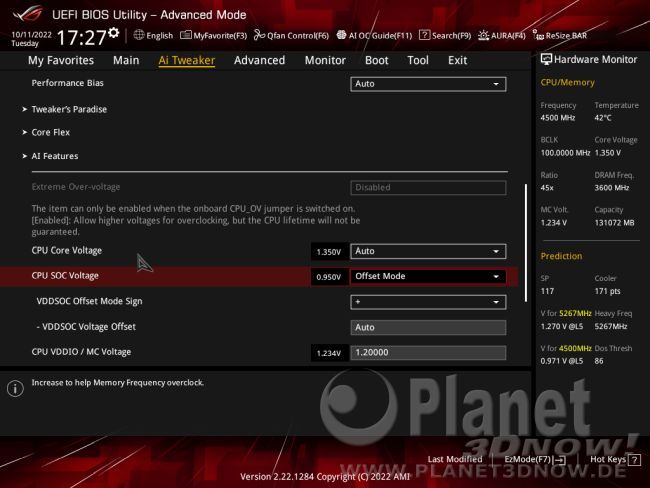Switch to the My Favorites tab
Viewport: 650px width, 488px height.
(x=61, y=61)
